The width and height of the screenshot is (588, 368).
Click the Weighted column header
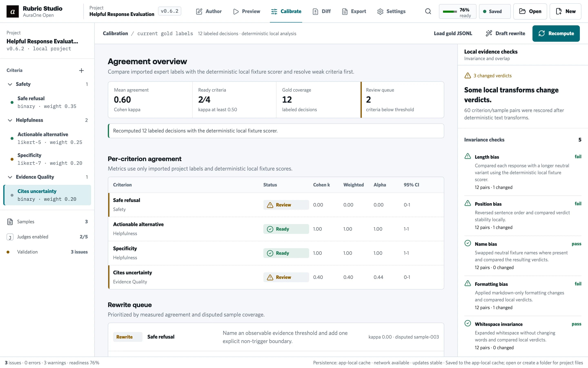pos(353,185)
